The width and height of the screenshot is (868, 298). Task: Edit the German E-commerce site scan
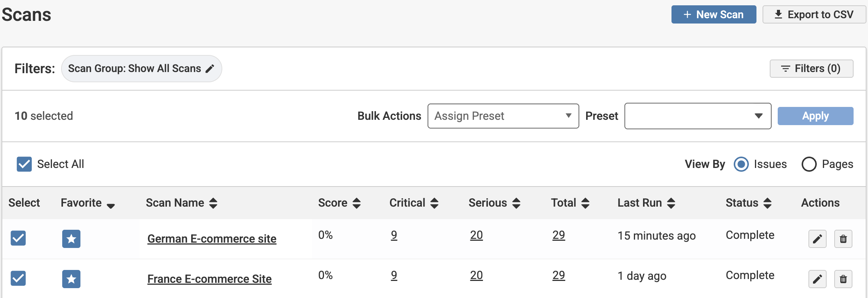(817, 239)
